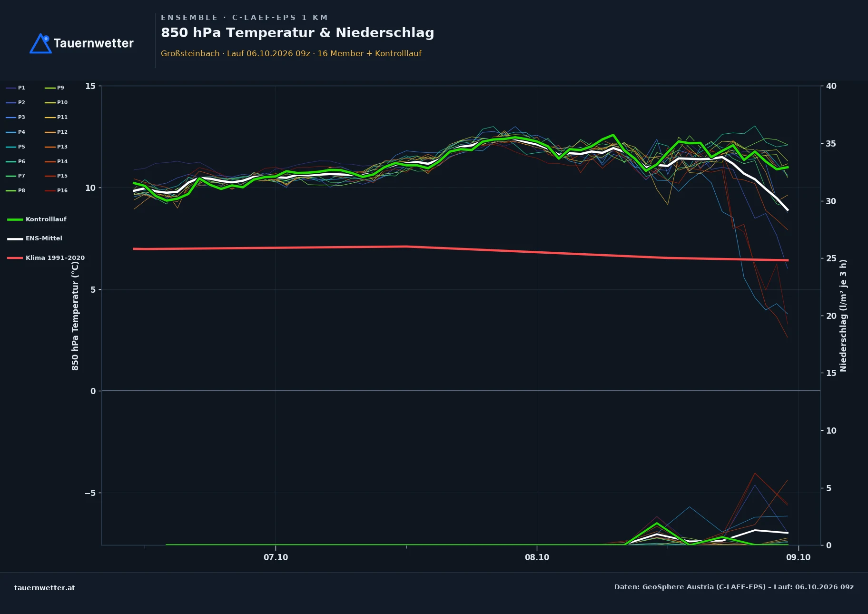Click the red Klima legend line swatch
This screenshot has width=868, height=614.
click(15, 258)
